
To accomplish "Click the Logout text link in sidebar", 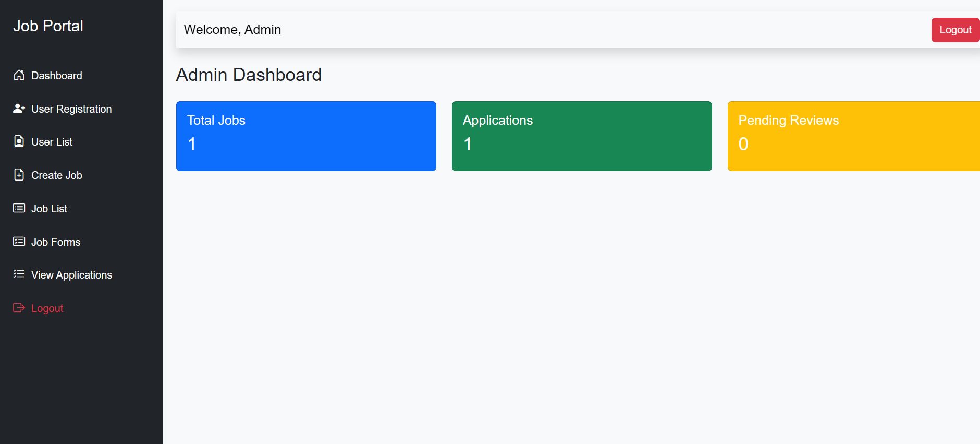I will point(47,308).
